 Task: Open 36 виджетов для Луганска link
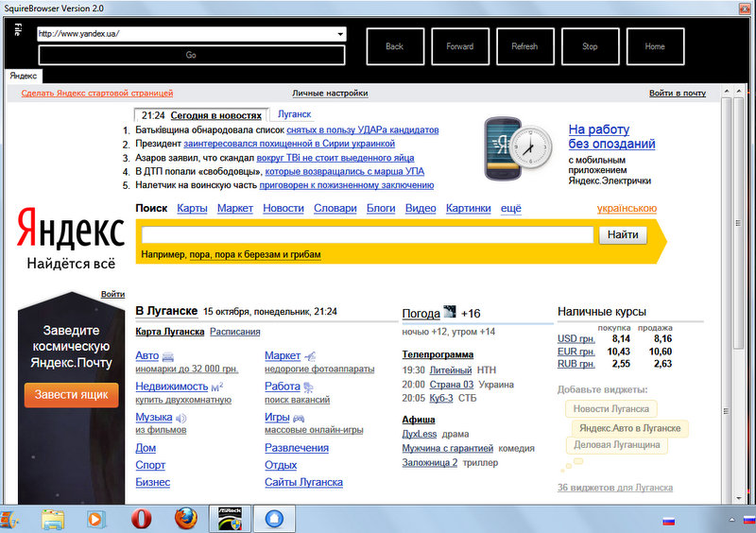(615, 488)
